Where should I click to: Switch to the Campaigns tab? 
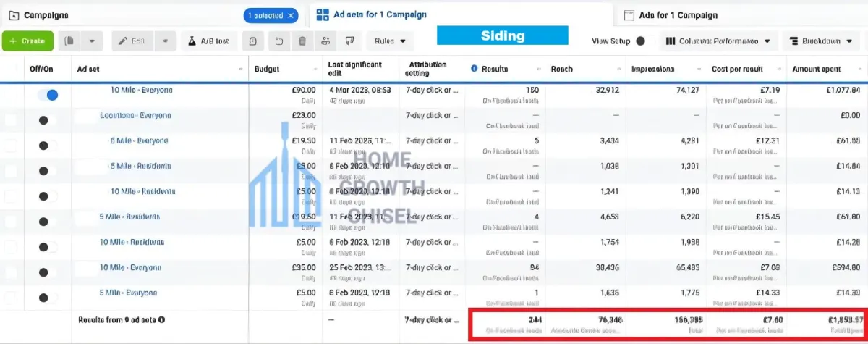tap(47, 15)
